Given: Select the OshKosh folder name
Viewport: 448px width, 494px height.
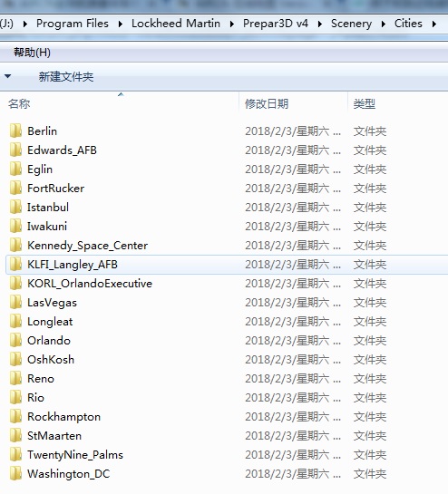Looking at the screenshot, I should [x=51, y=360].
